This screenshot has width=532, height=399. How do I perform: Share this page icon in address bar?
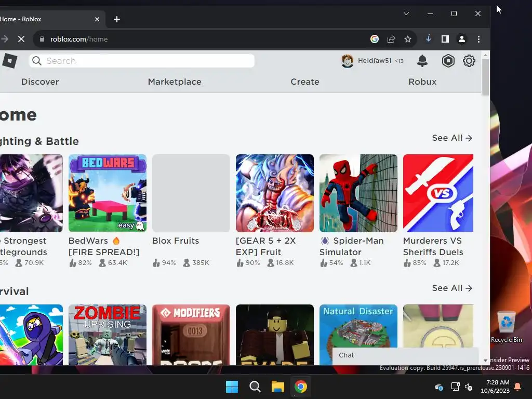pos(391,39)
